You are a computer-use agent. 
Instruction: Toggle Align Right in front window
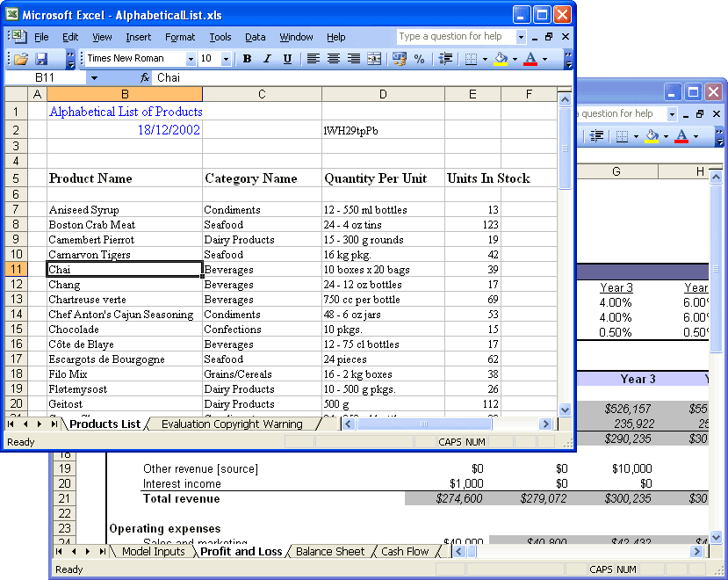354,59
